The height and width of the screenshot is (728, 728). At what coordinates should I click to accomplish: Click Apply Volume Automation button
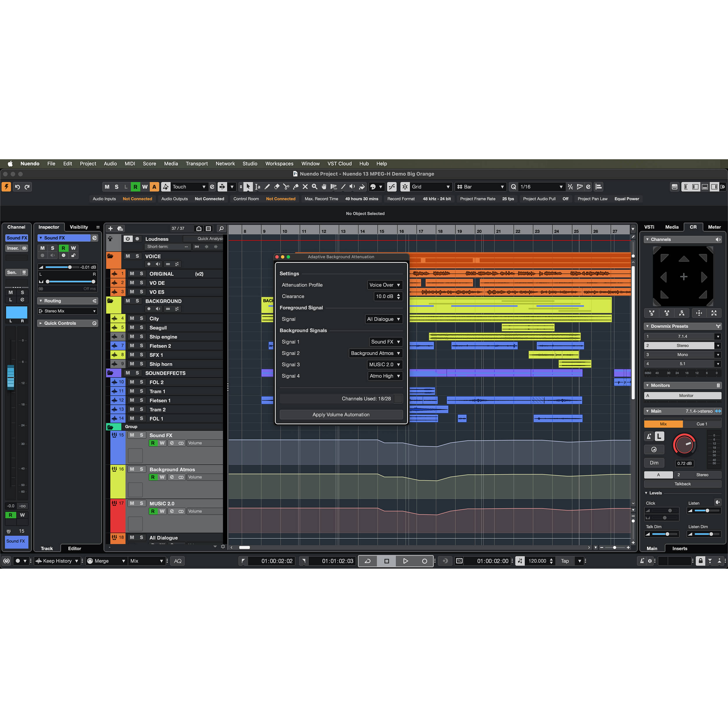pyautogui.click(x=341, y=414)
